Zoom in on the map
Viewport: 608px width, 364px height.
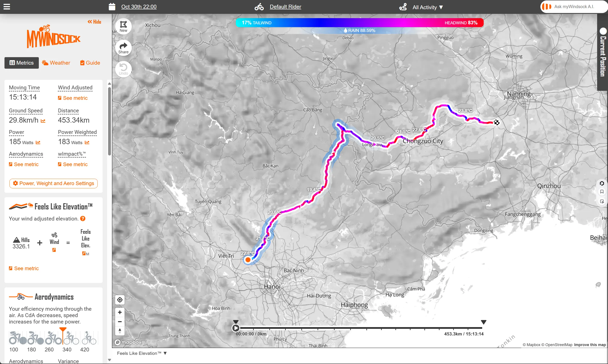coord(120,312)
